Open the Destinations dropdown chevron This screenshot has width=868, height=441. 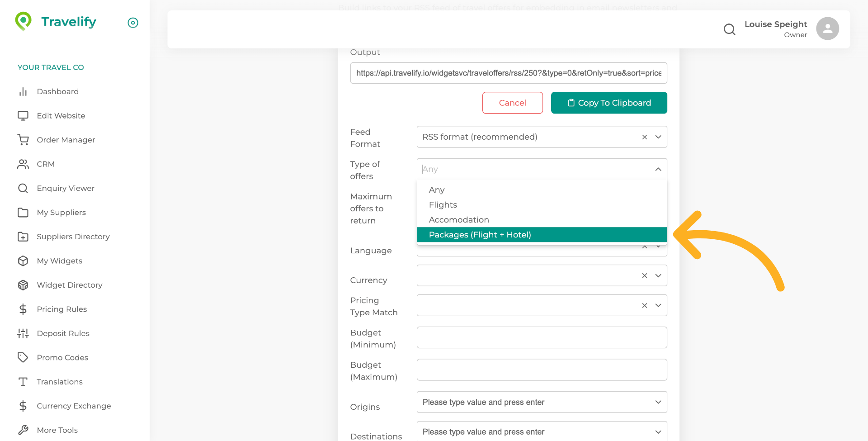point(658,432)
